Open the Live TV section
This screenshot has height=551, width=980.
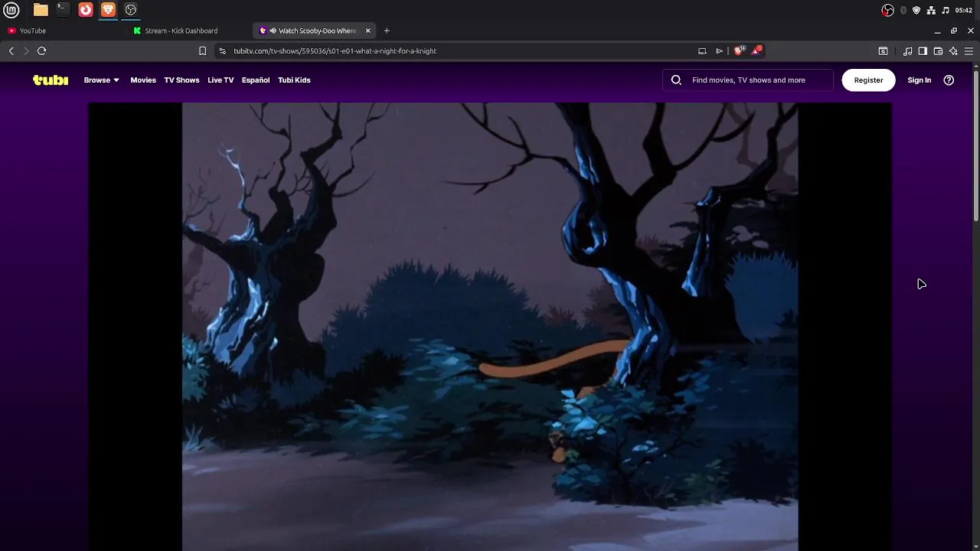click(x=220, y=80)
